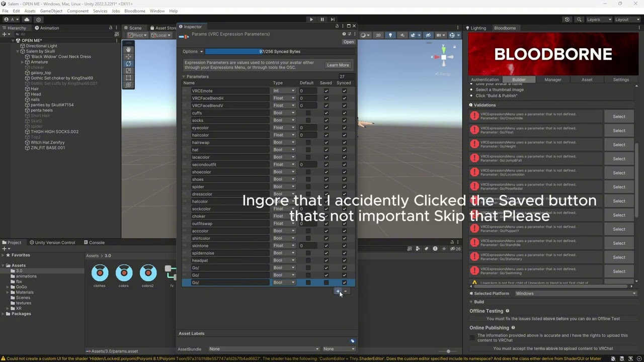
Task: Switch to the Lighting tab
Action: click(475, 28)
